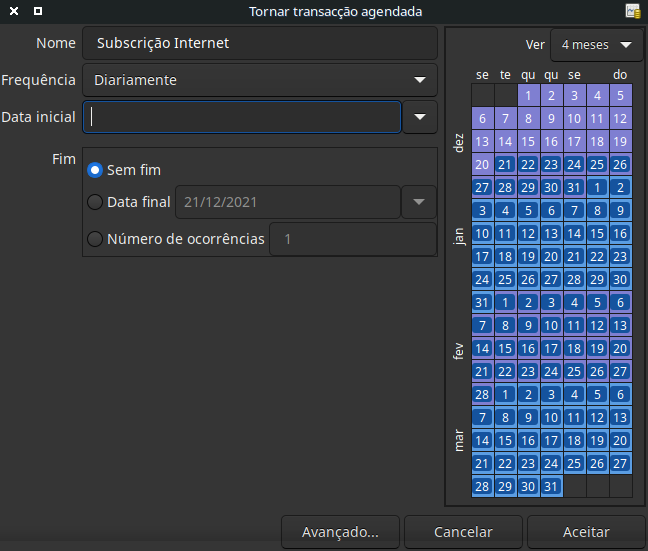Choose the 'Data final' radio option
648x551 pixels.
click(x=95, y=202)
